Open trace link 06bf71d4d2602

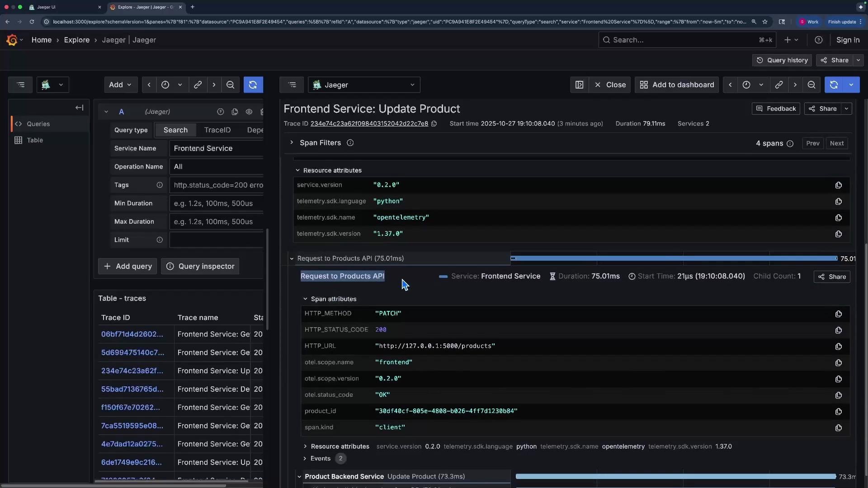click(x=132, y=334)
